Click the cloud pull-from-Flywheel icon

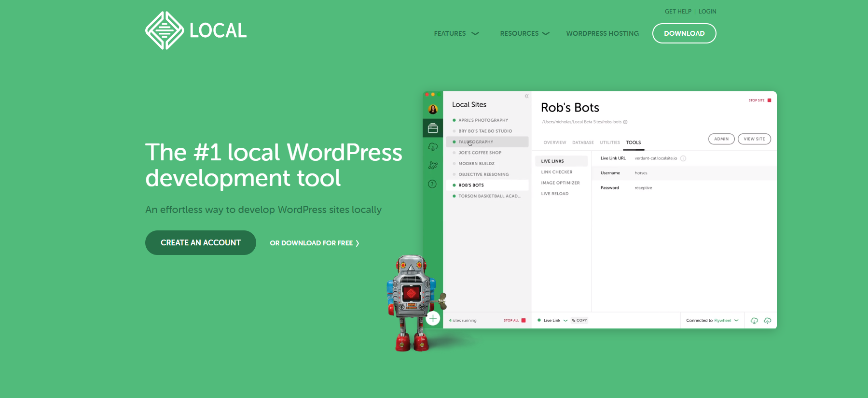(754, 321)
